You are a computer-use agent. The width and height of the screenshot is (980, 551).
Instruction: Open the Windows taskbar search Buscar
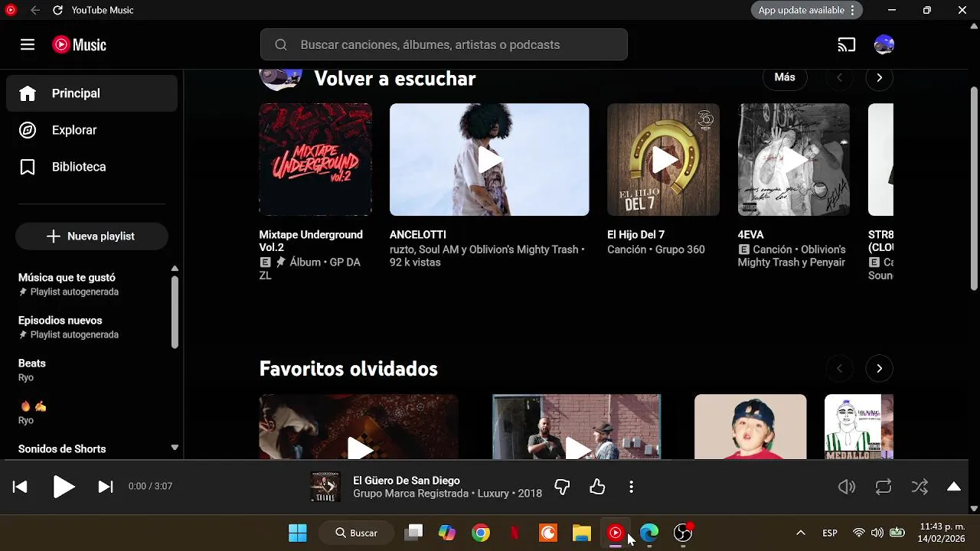point(358,533)
